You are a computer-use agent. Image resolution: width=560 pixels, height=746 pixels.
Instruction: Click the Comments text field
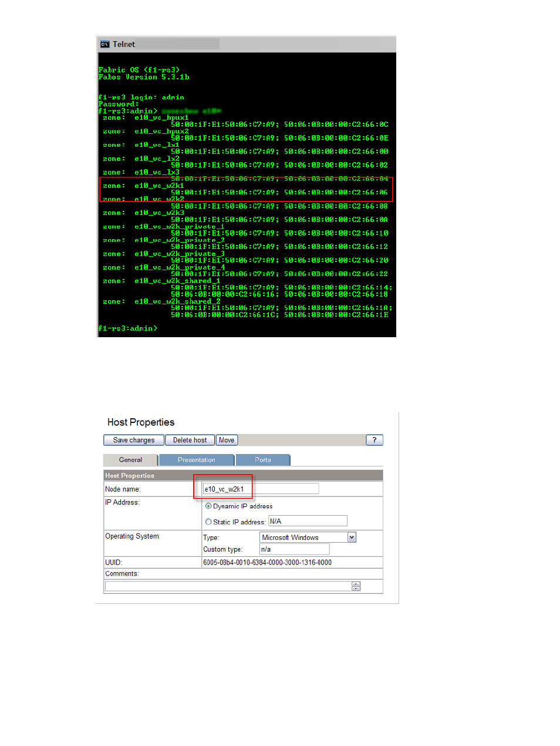[228, 586]
